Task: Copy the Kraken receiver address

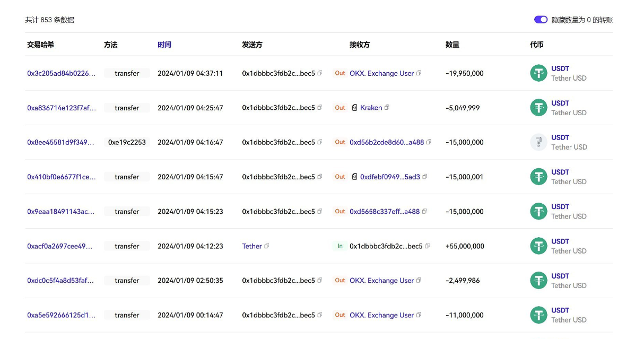Action: pos(387,108)
